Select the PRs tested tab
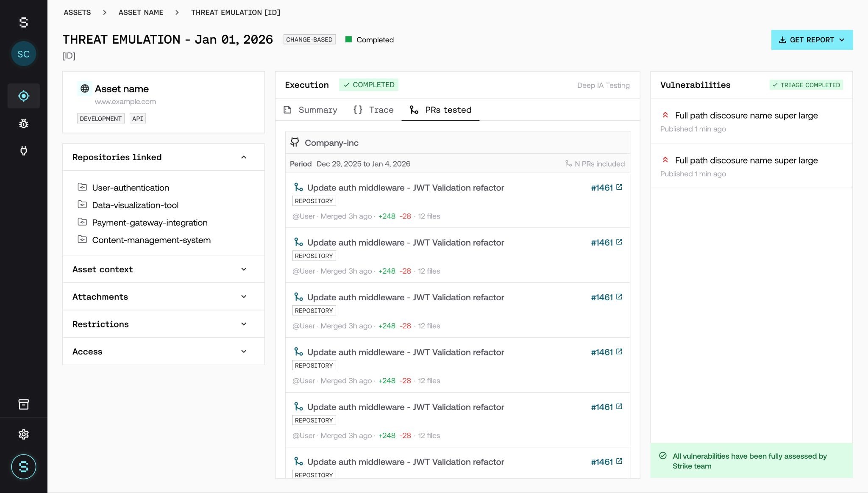The width and height of the screenshot is (868, 493). [x=440, y=110]
